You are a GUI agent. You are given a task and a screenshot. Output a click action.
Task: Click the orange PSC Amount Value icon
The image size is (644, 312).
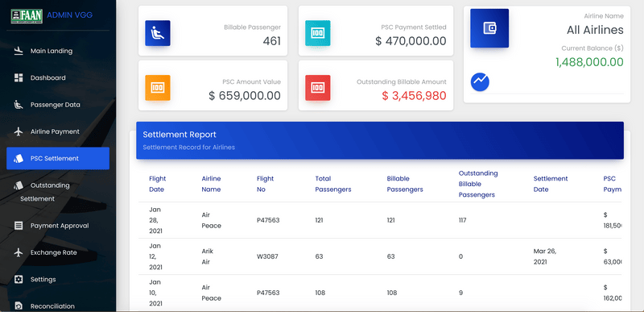pyautogui.click(x=157, y=88)
